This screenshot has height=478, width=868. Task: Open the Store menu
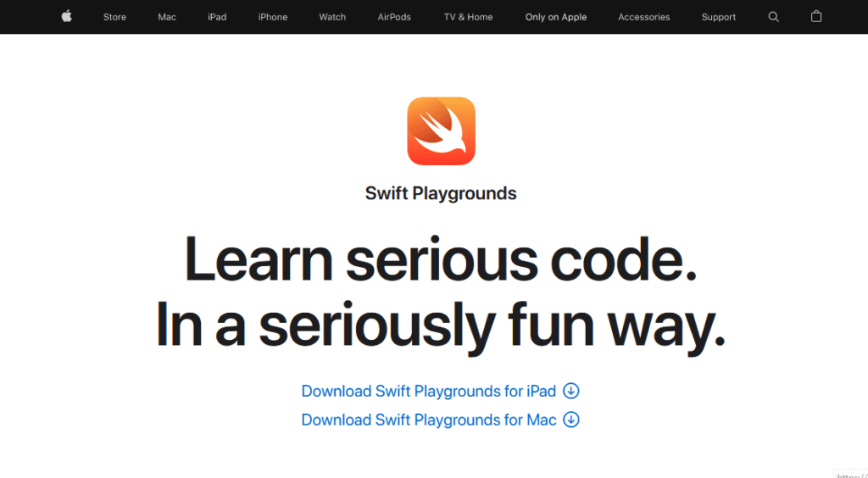114,17
